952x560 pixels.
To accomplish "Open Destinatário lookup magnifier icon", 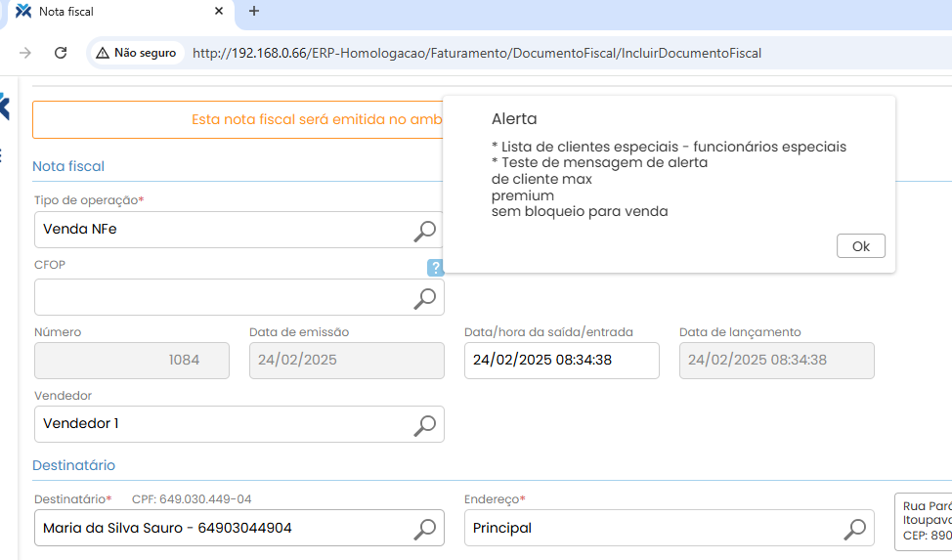I will (x=424, y=529).
